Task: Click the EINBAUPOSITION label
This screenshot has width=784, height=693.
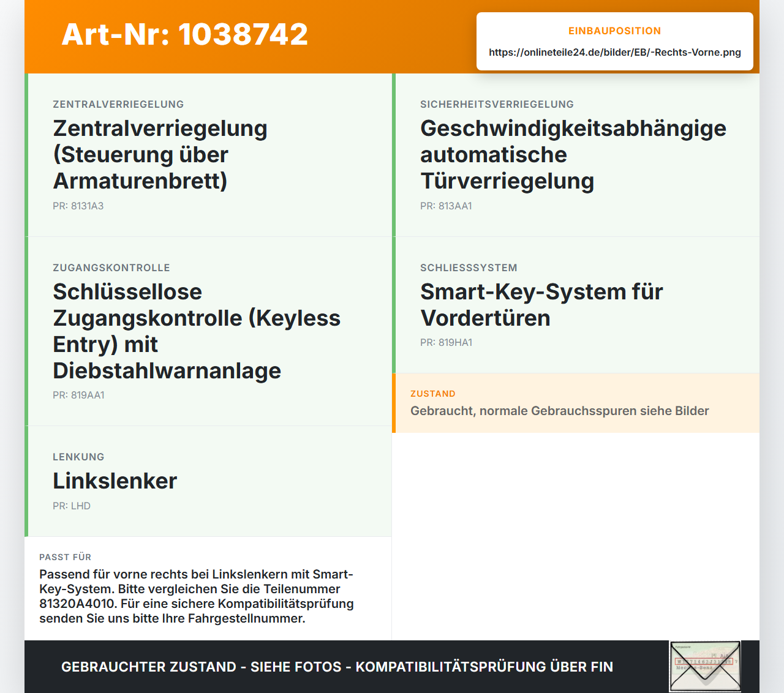Action: pos(615,31)
